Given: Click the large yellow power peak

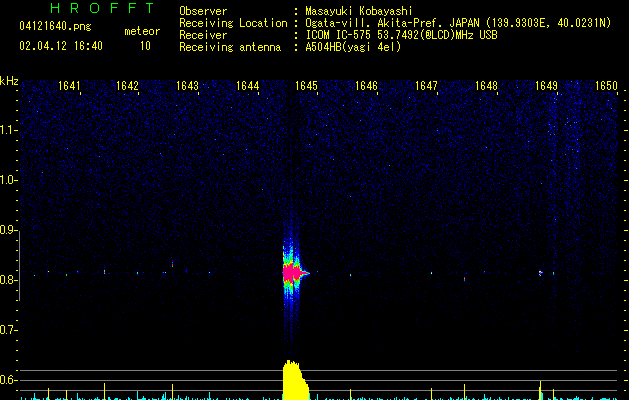Looking at the screenshot, I should click(x=293, y=378).
